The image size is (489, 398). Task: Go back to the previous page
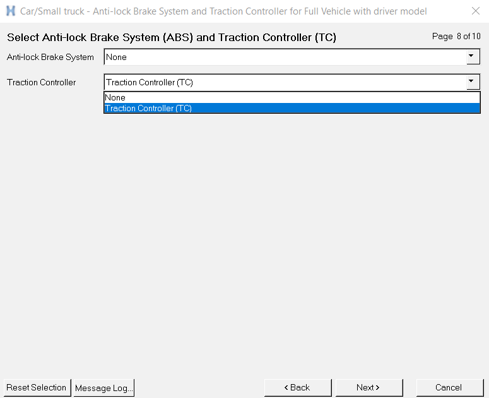[x=298, y=388]
